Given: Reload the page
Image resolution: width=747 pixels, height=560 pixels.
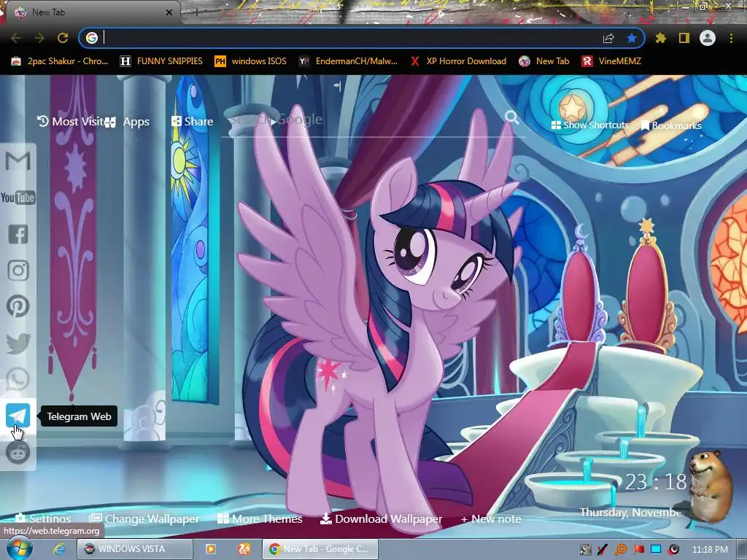Looking at the screenshot, I should [63, 38].
